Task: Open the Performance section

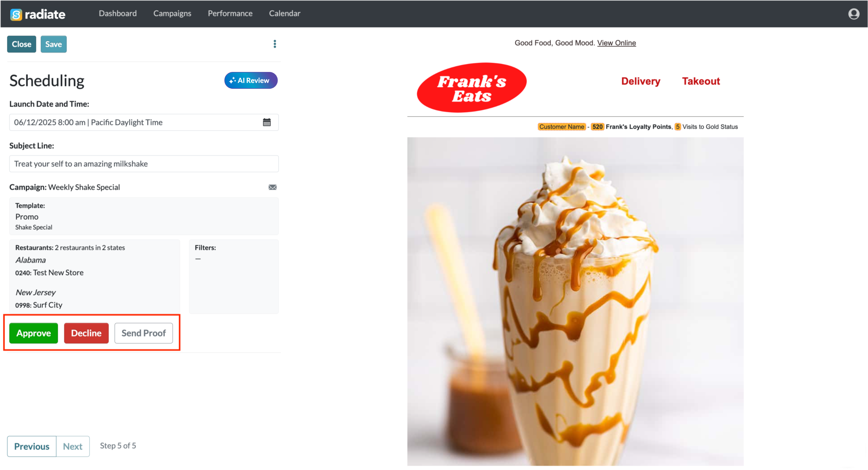Action: coord(230,13)
